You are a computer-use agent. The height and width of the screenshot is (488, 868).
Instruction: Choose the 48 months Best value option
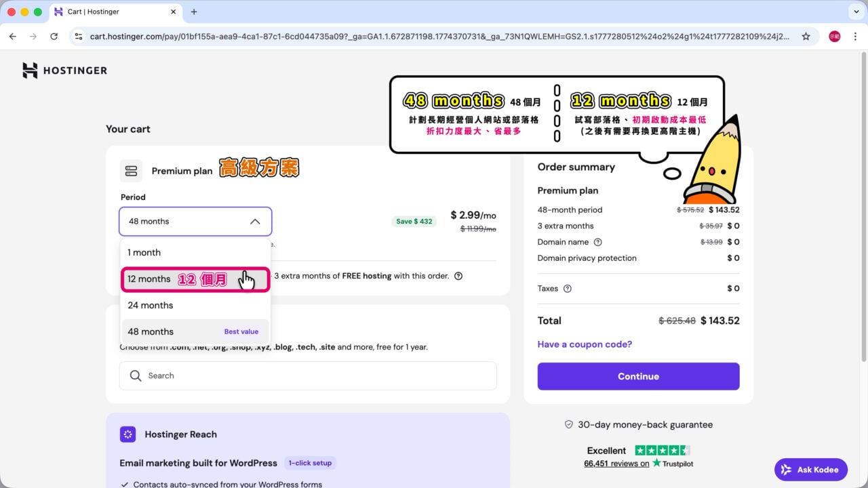195,331
